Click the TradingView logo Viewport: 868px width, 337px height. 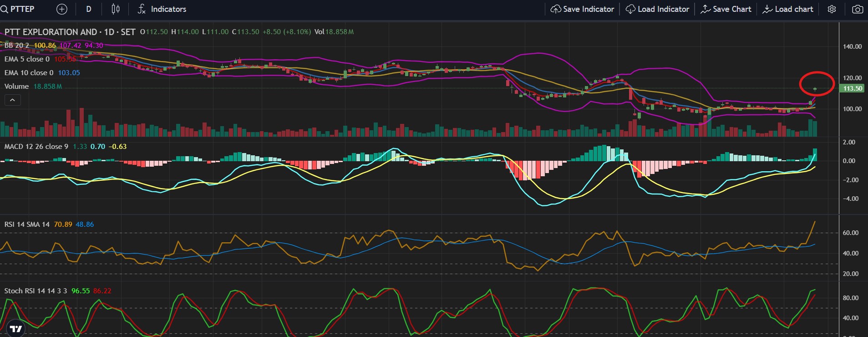[x=16, y=329]
